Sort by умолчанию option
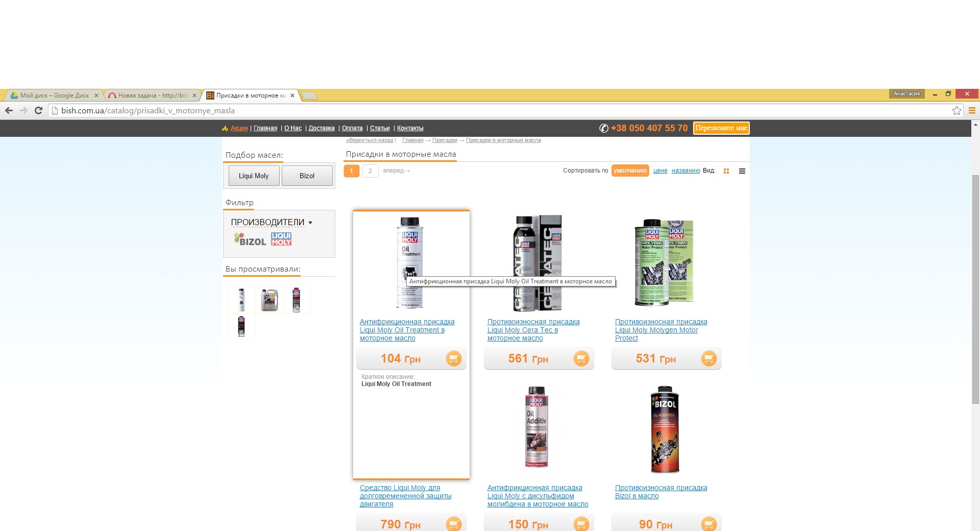This screenshot has height=531, width=980. (x=630, y=171)
